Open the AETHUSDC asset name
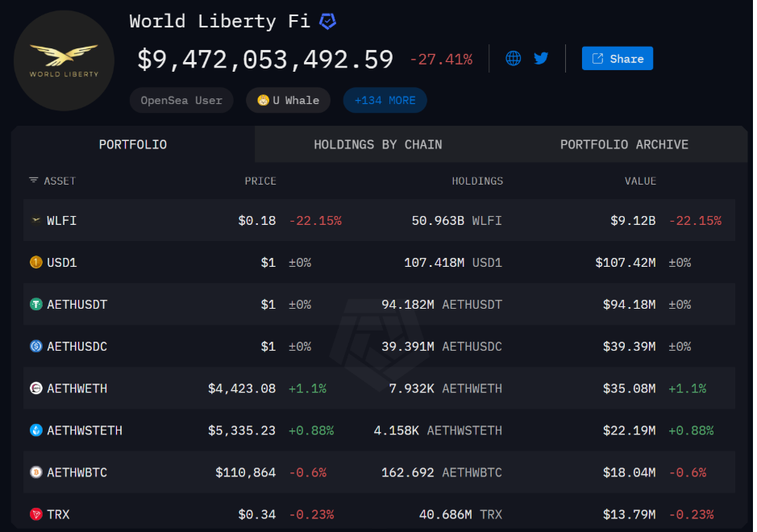The image size is (757, 532). 77,347
